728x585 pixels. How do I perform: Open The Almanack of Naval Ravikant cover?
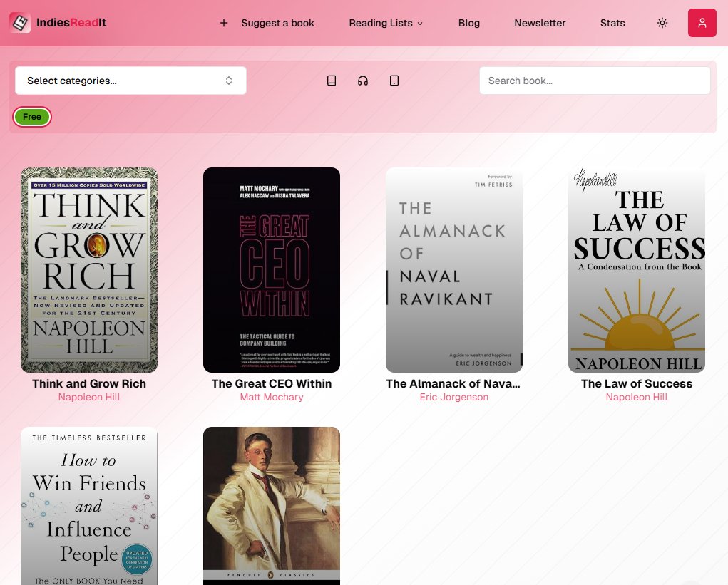pos(454,270)
